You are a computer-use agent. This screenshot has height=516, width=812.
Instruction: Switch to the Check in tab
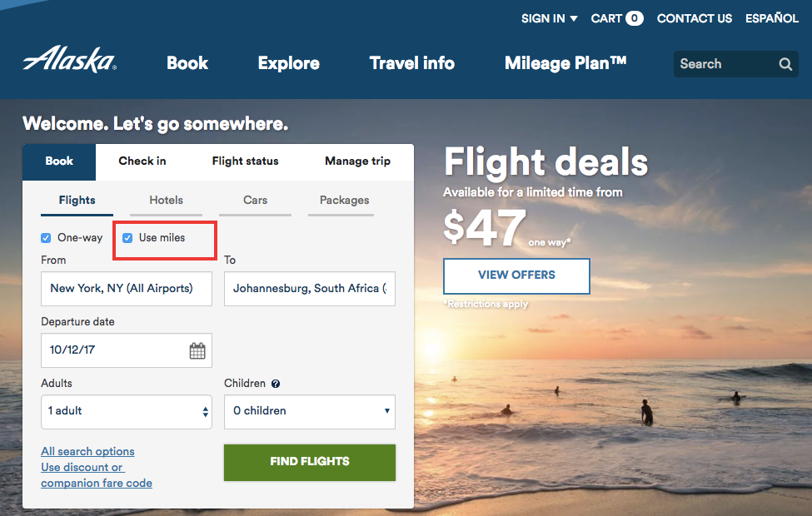click(142, 161)
